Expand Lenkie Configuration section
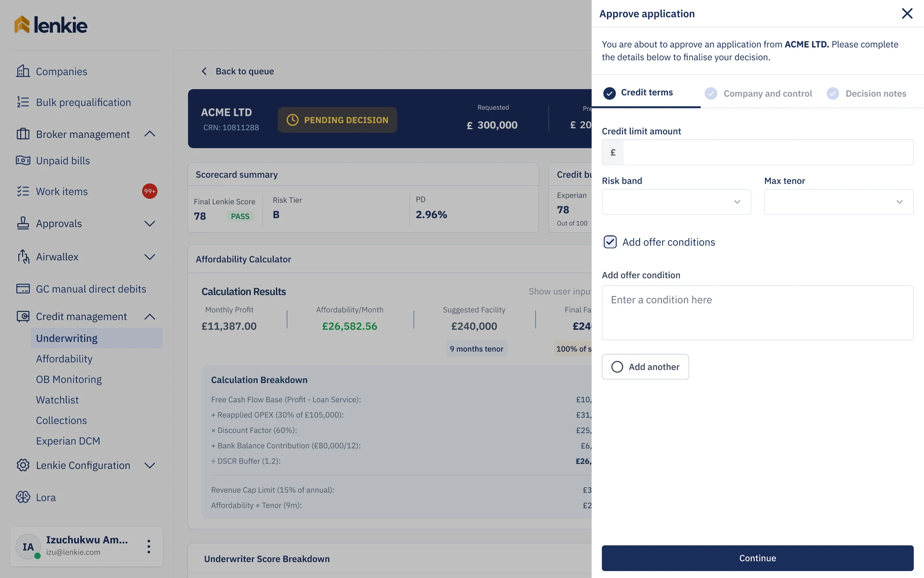The image size is (924, 578). coord(150,465)
